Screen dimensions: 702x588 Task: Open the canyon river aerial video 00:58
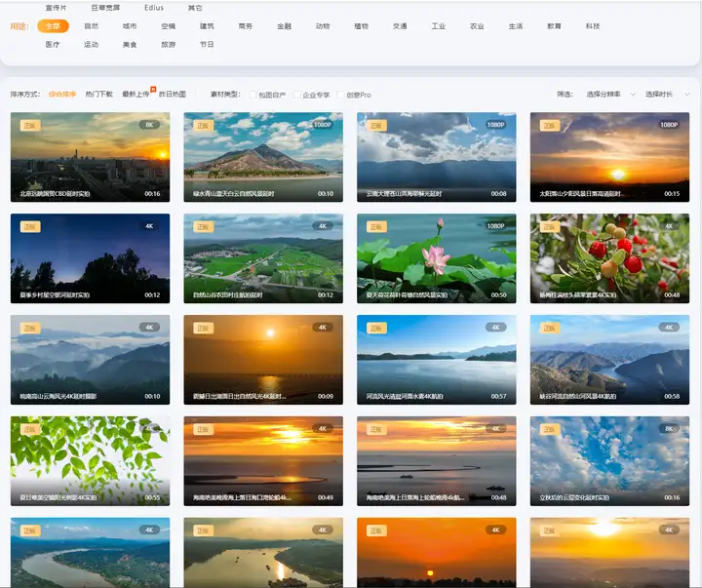pos(609,360)
